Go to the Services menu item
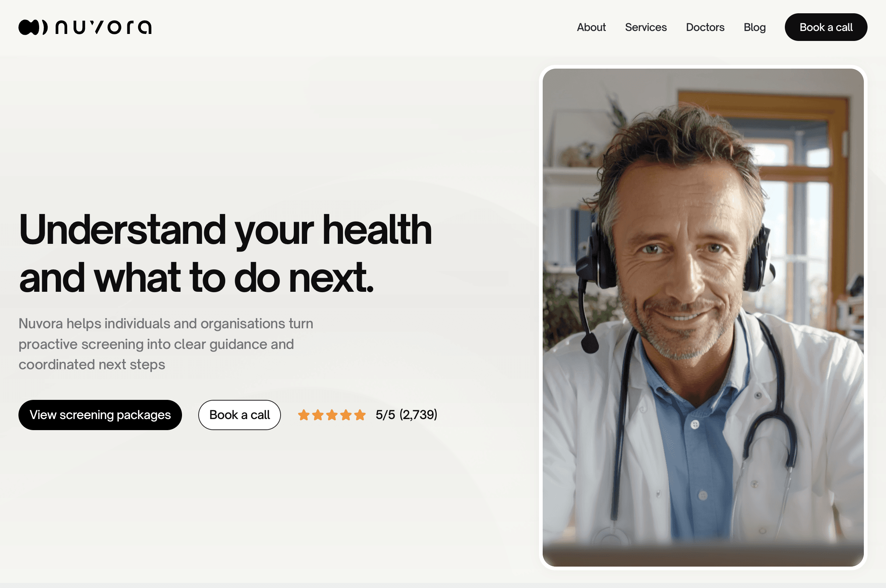Viewport: 886px width, 588px height. (x=646, y=27)
